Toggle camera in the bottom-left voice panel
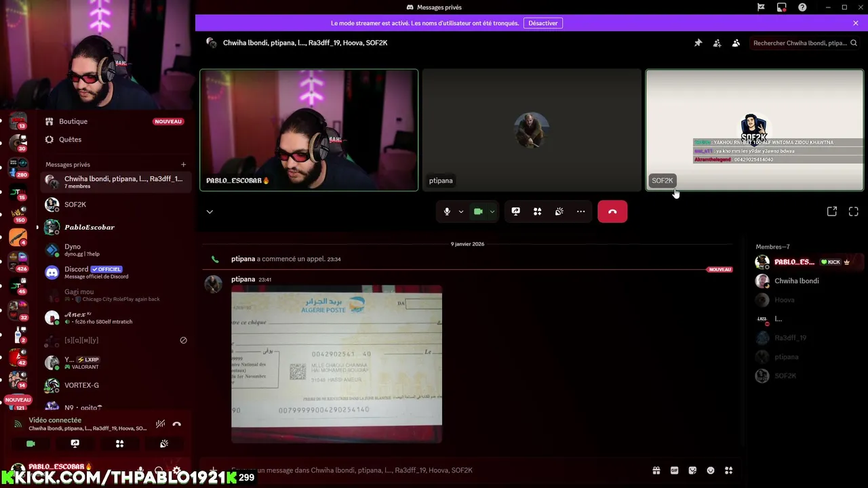 pyautogui.click(x=31, y=444)
